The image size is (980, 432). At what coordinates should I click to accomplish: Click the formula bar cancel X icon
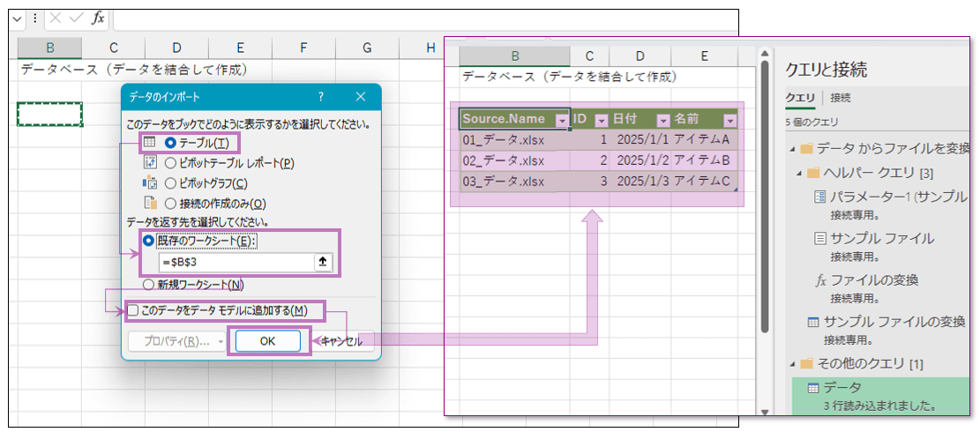pyautogui.click(x=56, y=19)
